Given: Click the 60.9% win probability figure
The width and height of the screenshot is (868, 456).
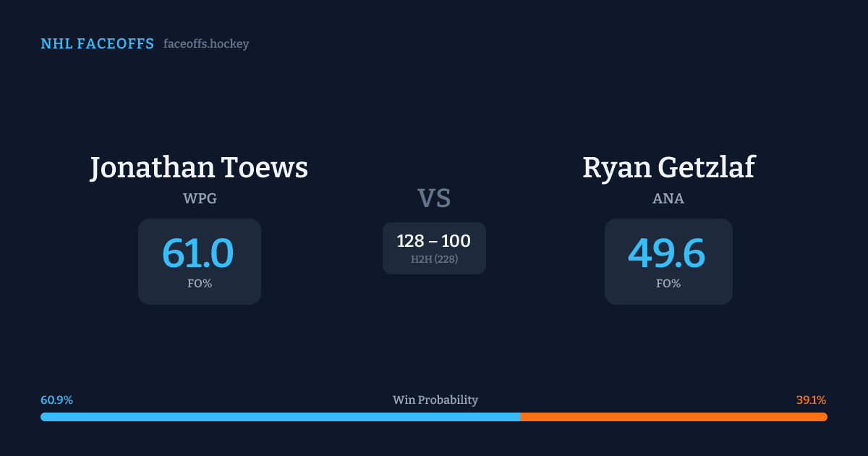Looking at the screenshot, I should point(56,400).
